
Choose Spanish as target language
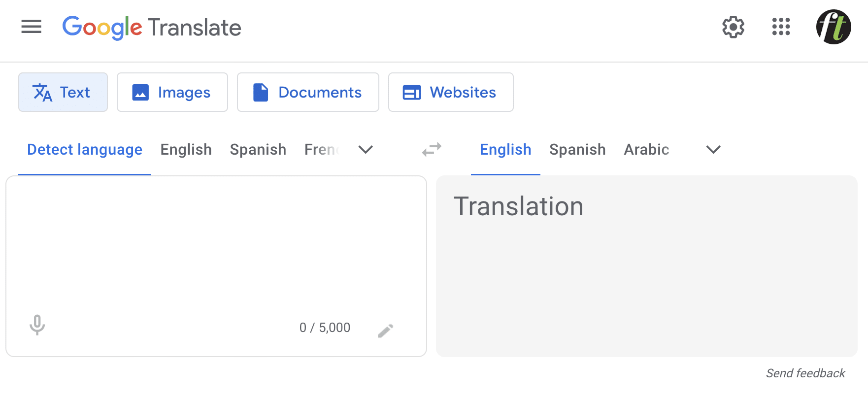click(577, 150)
